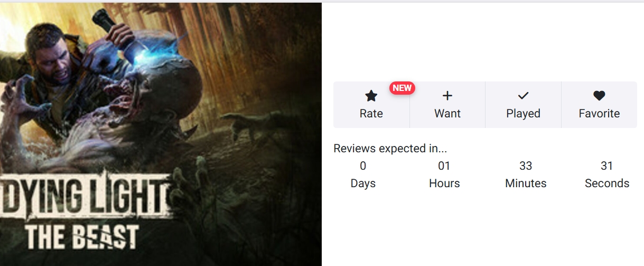Select the Rate label text
Viewport: 644px width, 266px height.
click(371, 114)
